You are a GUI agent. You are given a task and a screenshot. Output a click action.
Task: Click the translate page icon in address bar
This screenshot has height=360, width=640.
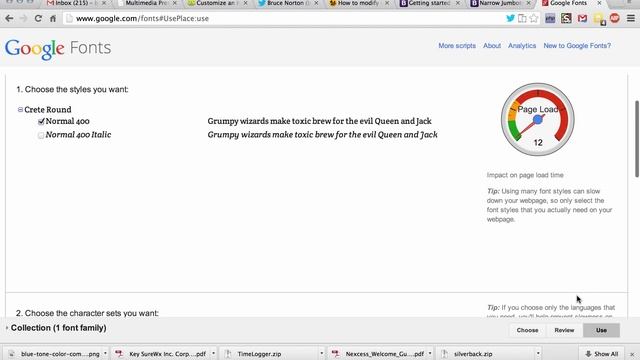point(522,18)
